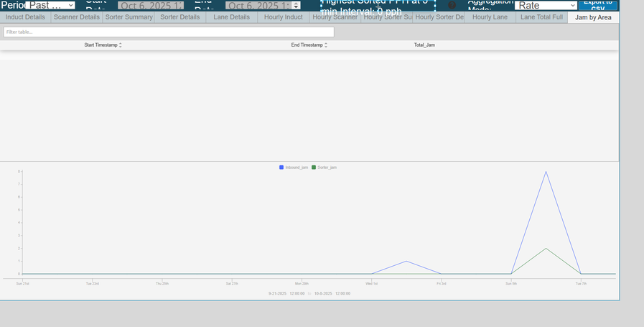Screen dimensions: 644x327
Task: Open the Period dropdown
Action: (50, 6)
